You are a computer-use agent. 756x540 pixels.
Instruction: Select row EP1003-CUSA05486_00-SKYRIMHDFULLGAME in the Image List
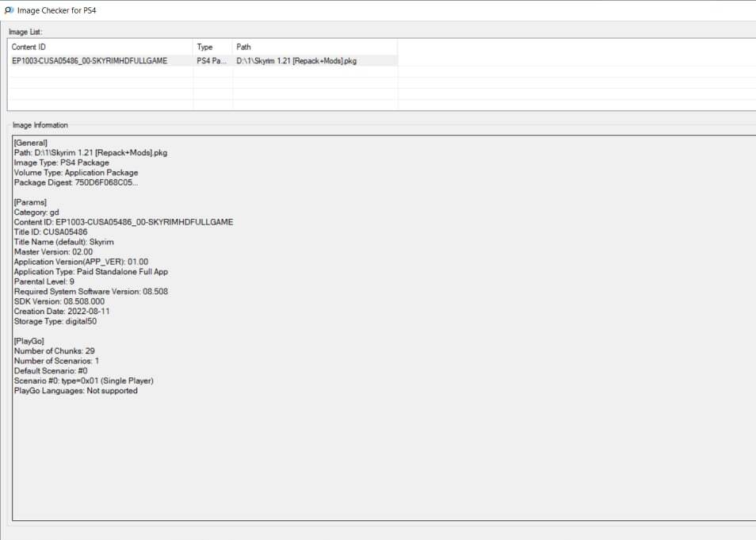pos(203,61)
